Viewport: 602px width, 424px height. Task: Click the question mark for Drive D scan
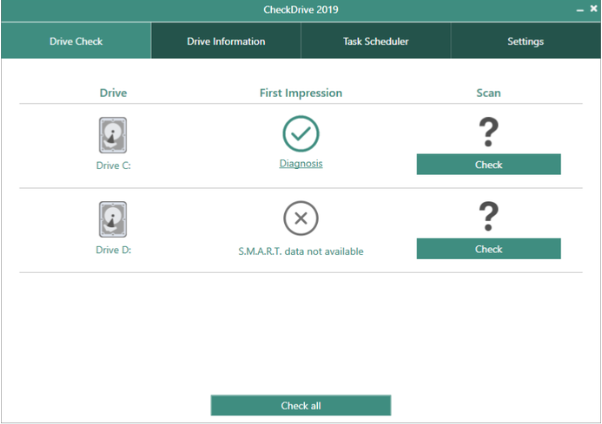coord(488,217)
